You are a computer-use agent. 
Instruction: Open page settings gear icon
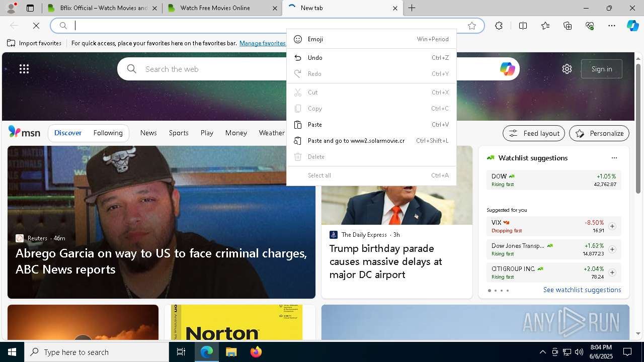click(x=567, y=69)
